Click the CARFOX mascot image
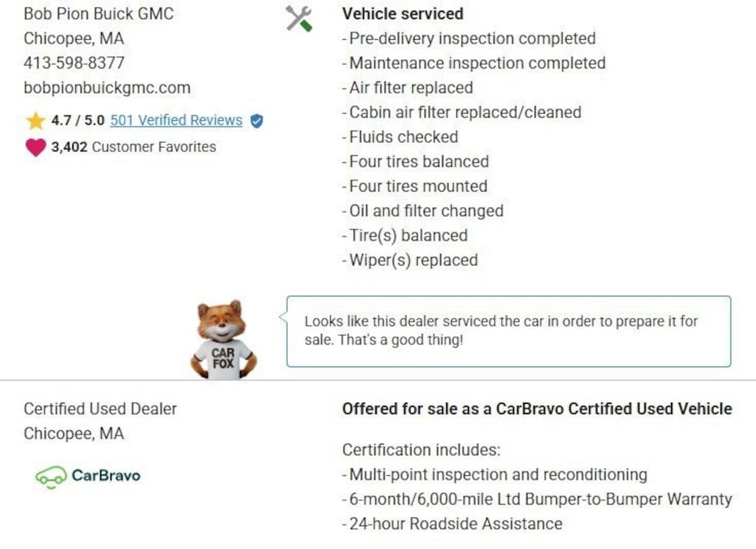The height and width of the screenshot is (549, 756). [222, 340]
